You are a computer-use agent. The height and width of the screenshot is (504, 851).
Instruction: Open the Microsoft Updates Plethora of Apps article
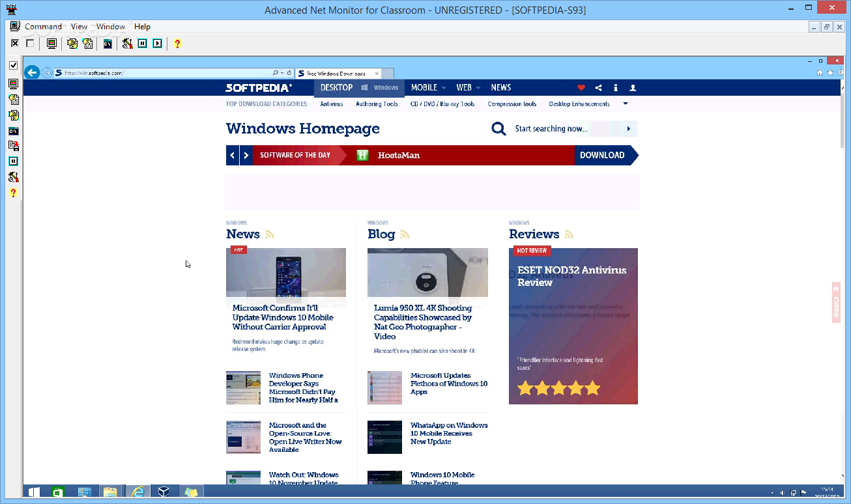tap(449, 384)
